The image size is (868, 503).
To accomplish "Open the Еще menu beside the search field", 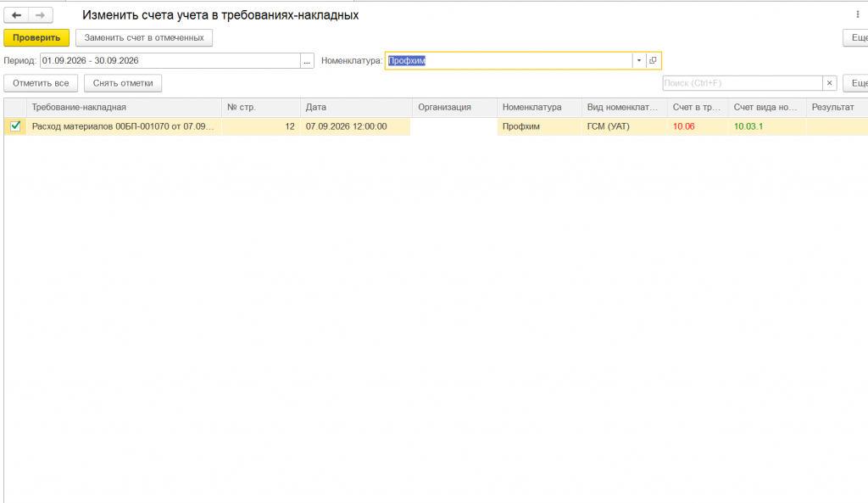I will [856, 83].
